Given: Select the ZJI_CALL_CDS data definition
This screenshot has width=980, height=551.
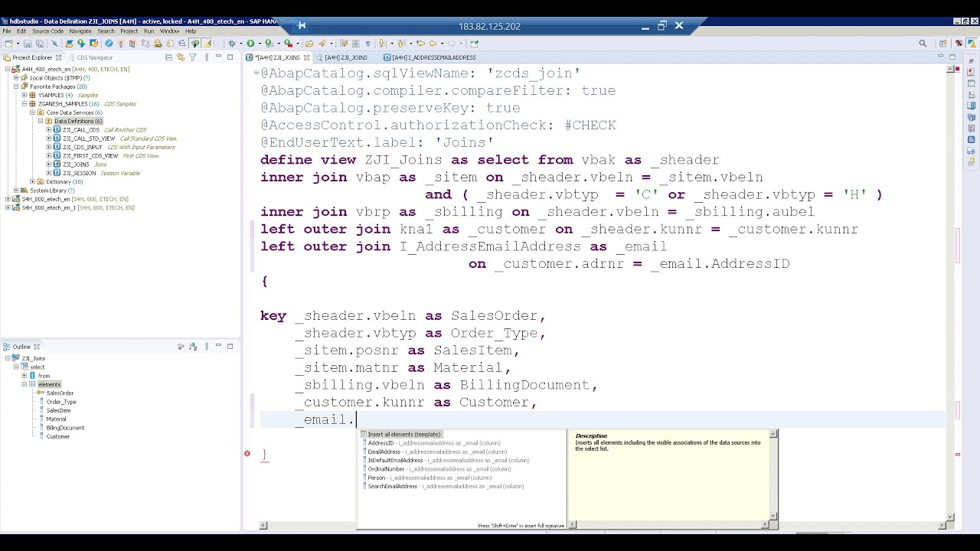Looking at the screenshot, I should tap(81, 129).
